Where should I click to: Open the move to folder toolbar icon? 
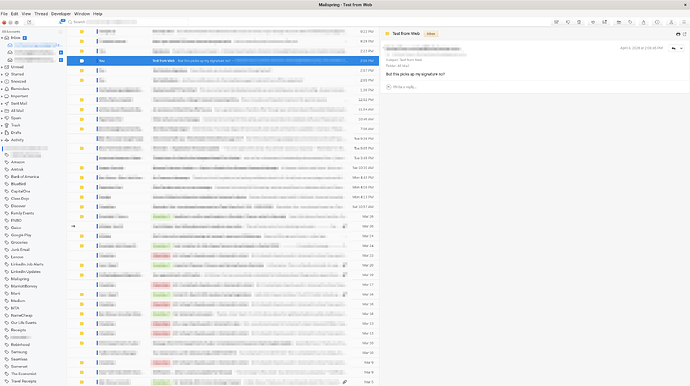619,22
